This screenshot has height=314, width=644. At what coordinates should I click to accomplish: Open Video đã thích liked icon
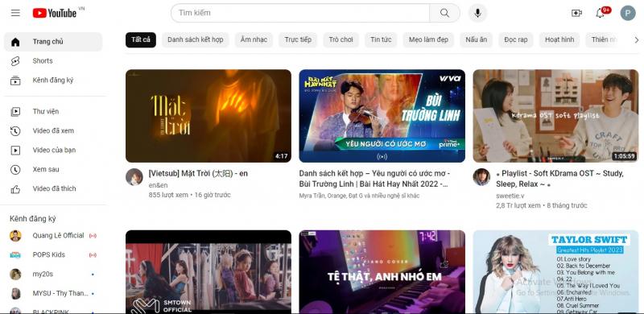tap(15, 189)
